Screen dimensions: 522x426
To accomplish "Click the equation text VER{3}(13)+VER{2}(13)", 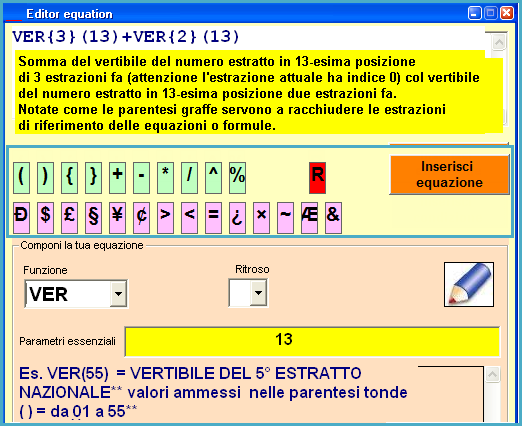I will [126, 37].
